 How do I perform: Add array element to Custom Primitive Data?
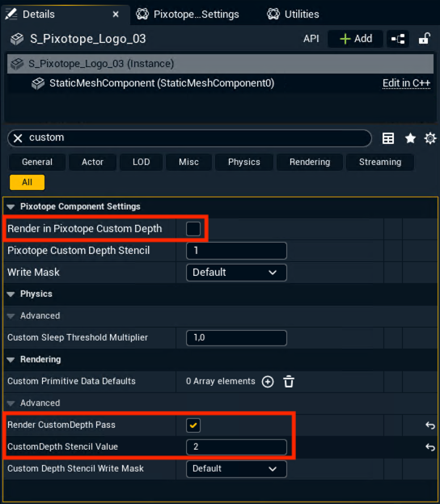(x=268, y=382)
